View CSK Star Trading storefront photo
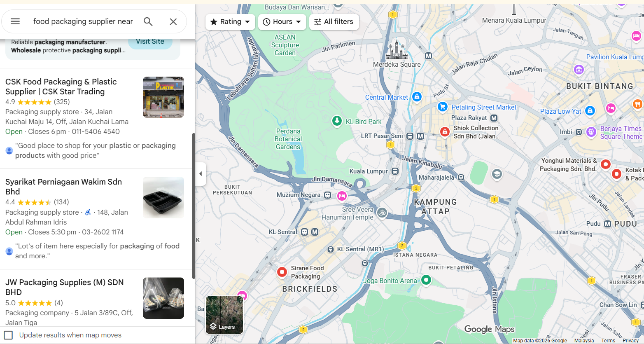The image size is (644, 344). click(x=163, y=97)
